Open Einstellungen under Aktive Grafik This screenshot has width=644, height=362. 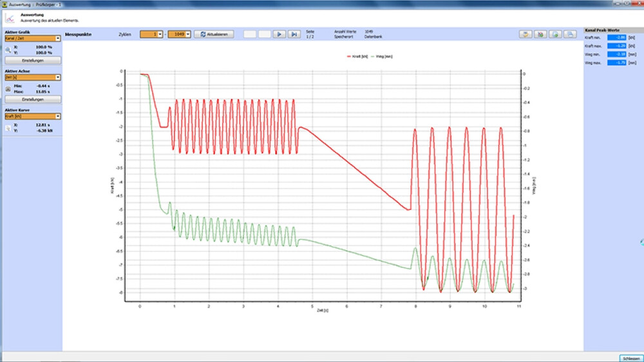[x=33, y=60]
